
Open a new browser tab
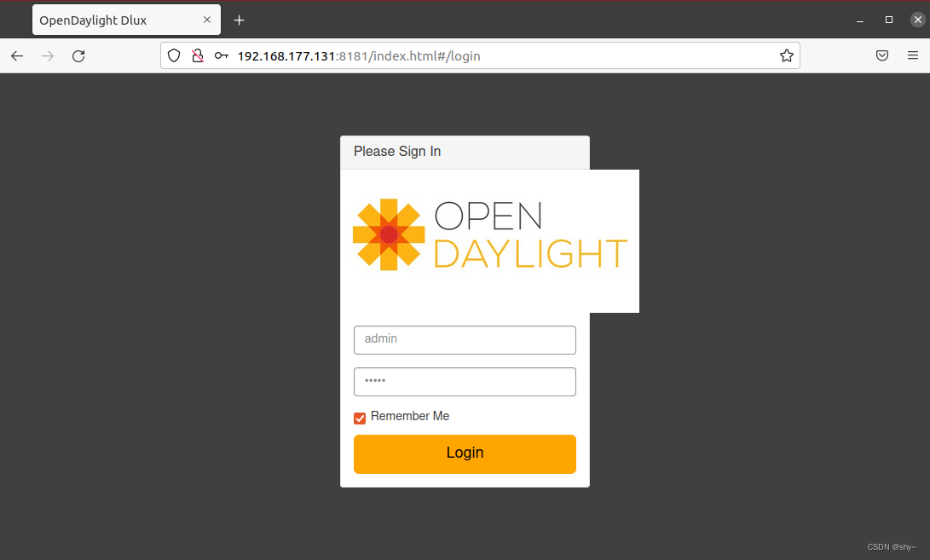239,20
